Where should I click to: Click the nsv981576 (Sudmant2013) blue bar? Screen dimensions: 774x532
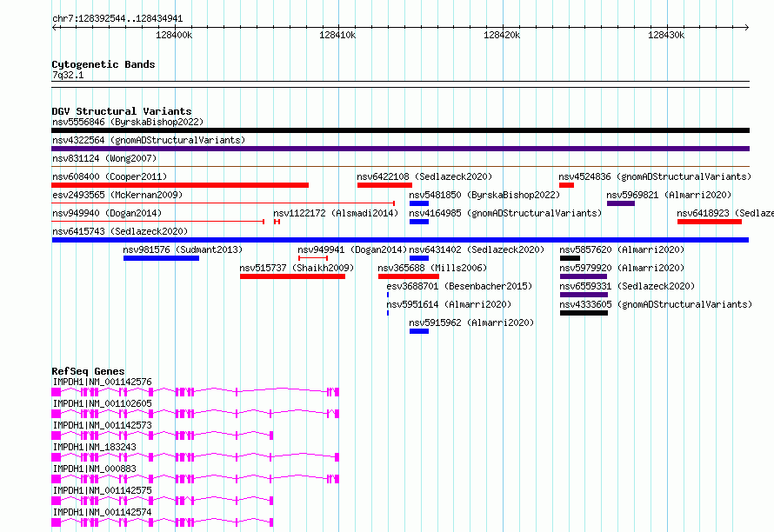click(x=162, y=258)
